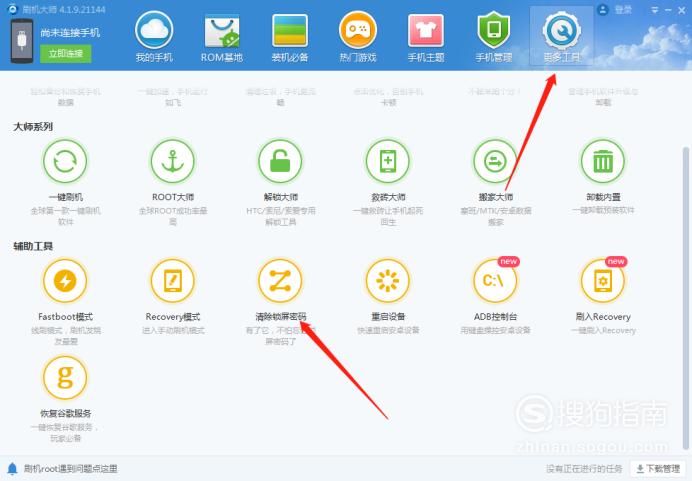The image size is (692, 481).
Task: Click the 大师系列 section heading
Action: [33, 127]
